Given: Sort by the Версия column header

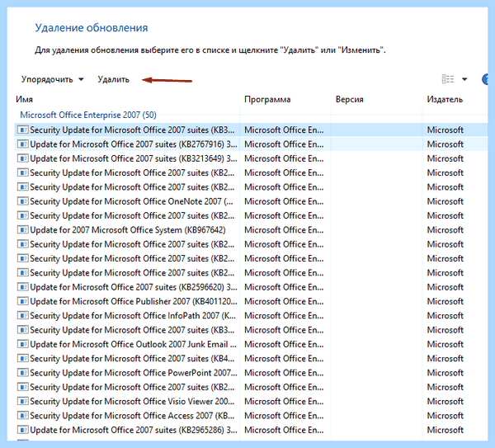Looking at the screenshot, I should 349,100.
